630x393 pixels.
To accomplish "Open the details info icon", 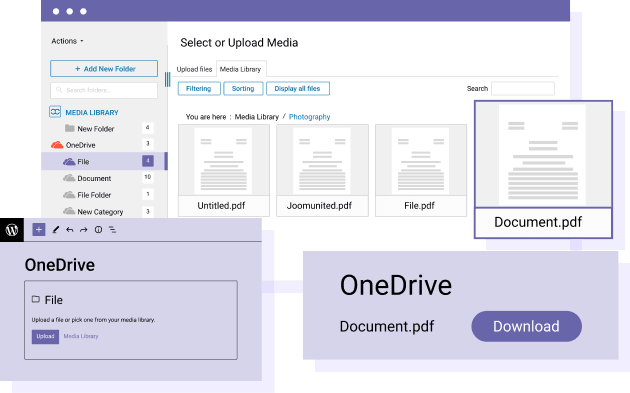I will 98,230.
